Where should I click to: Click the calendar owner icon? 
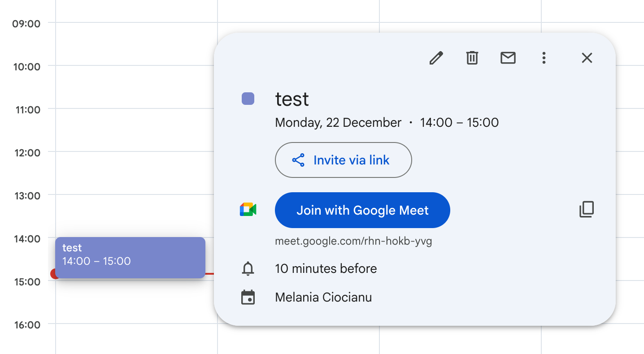click(248, 298)
